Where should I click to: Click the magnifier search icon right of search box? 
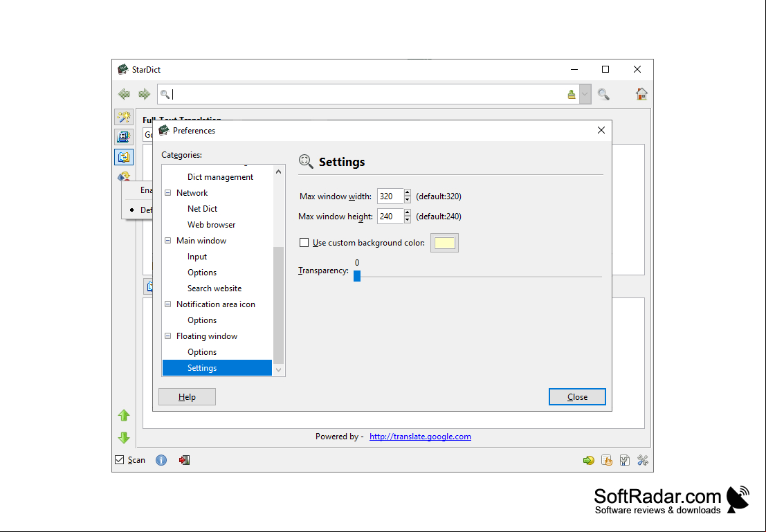(603, 94)
